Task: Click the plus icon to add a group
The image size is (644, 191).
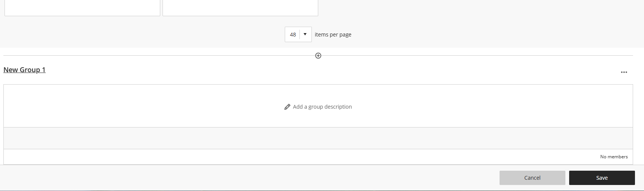Action: [x=318, y=56]
